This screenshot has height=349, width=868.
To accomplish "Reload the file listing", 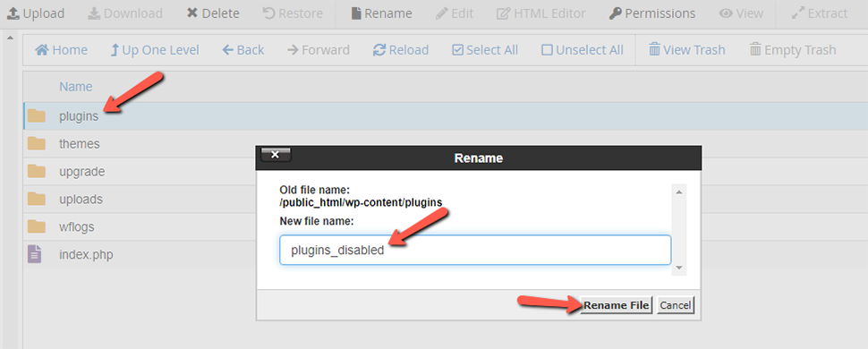I will (401, 50).
